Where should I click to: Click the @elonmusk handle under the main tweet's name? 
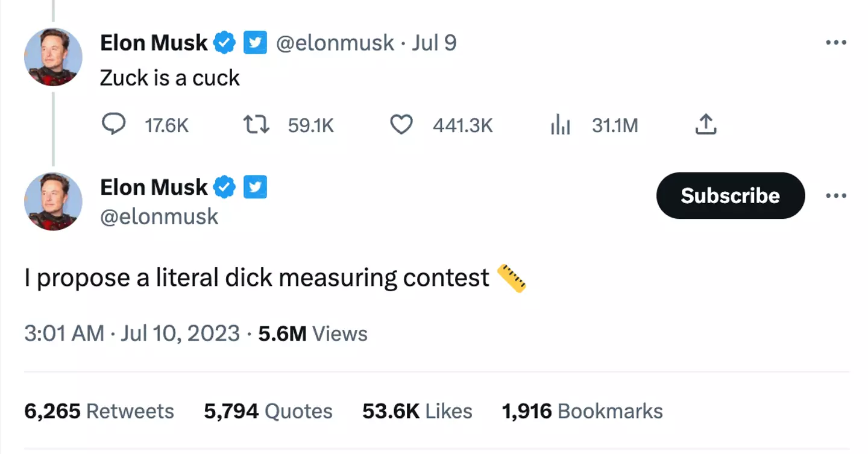point(159,216)
